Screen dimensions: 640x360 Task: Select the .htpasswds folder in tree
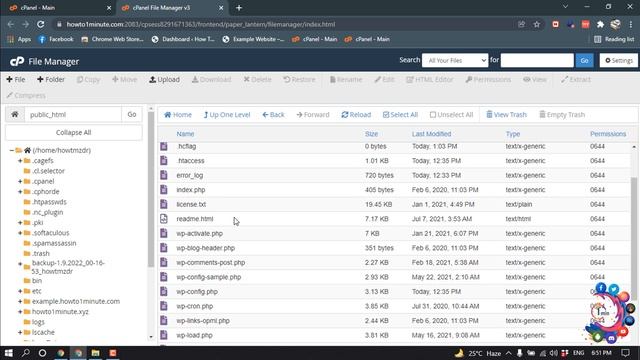(49, 202)
